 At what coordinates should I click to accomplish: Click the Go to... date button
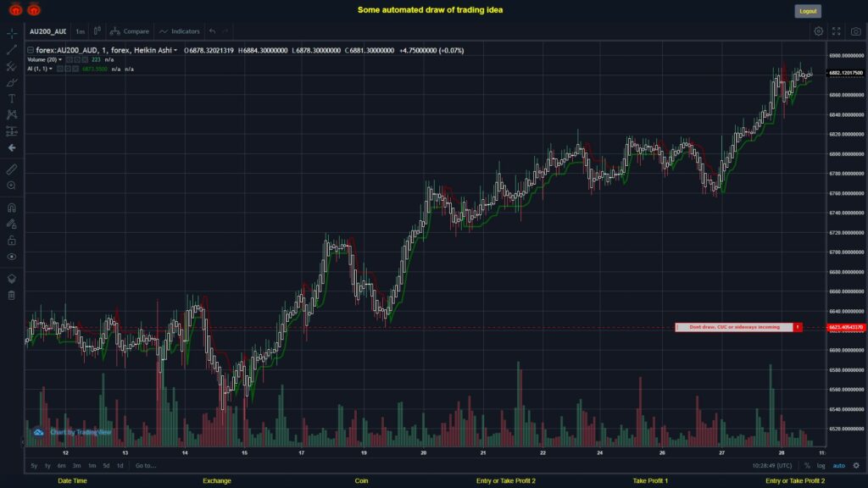146,466
